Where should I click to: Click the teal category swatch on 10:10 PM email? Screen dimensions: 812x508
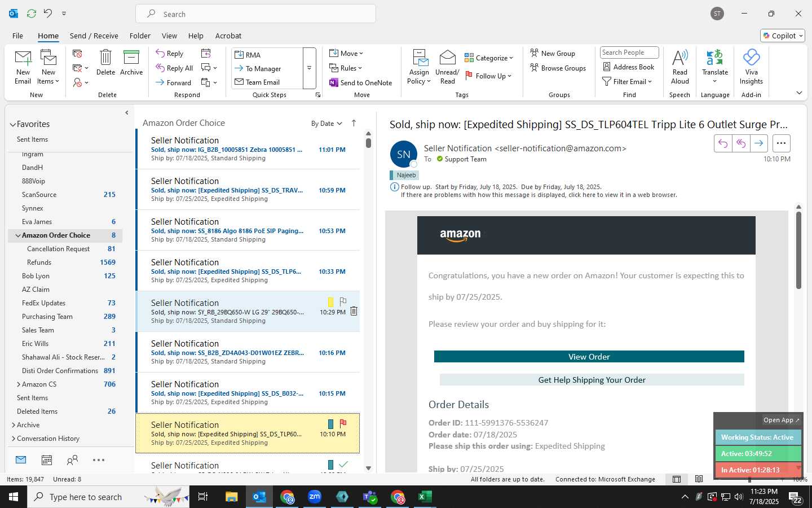[330, 424]
